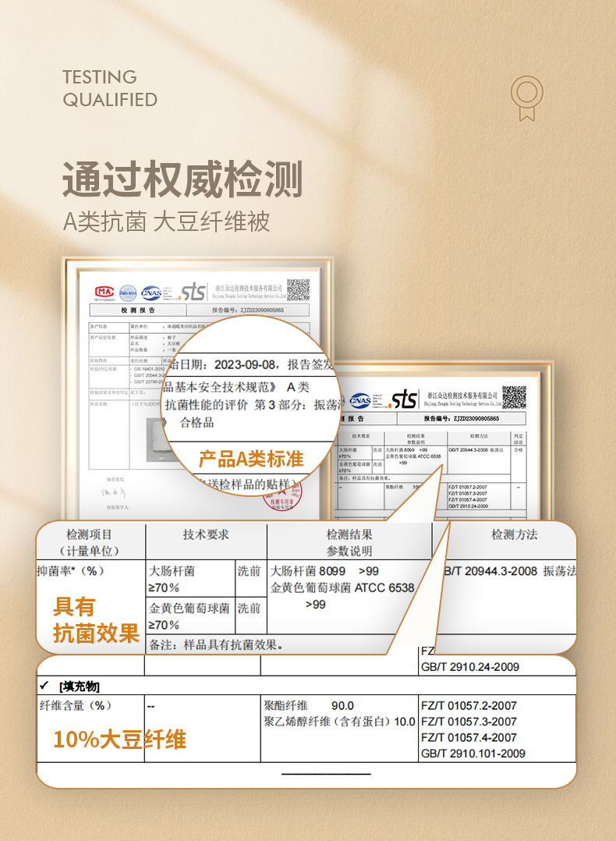Click 'FZ/T 01057.3-2007' in the bottom table
The width and height of the screenshot is (616, 841).
(x=469, y=722)
